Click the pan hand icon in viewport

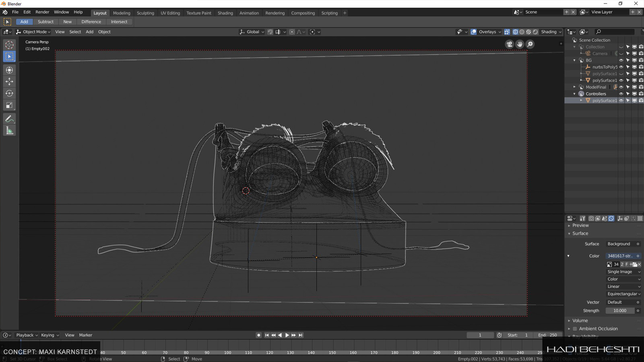pos(520,44)
